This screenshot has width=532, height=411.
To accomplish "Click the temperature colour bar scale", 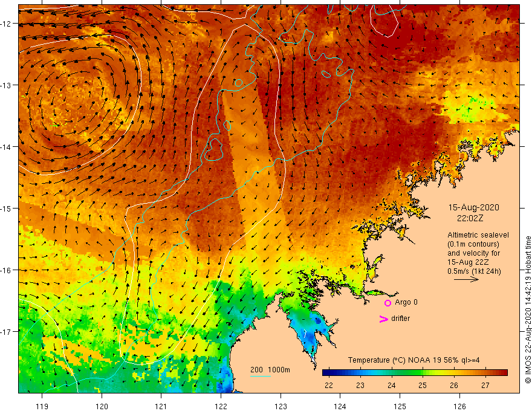I will (415, 373).
